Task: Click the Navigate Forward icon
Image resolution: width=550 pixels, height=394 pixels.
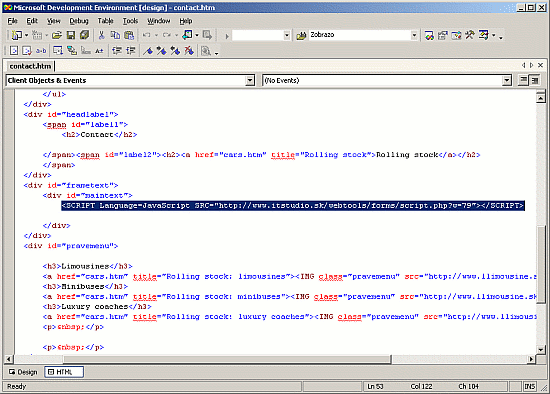Action: (x=207, y=35)
